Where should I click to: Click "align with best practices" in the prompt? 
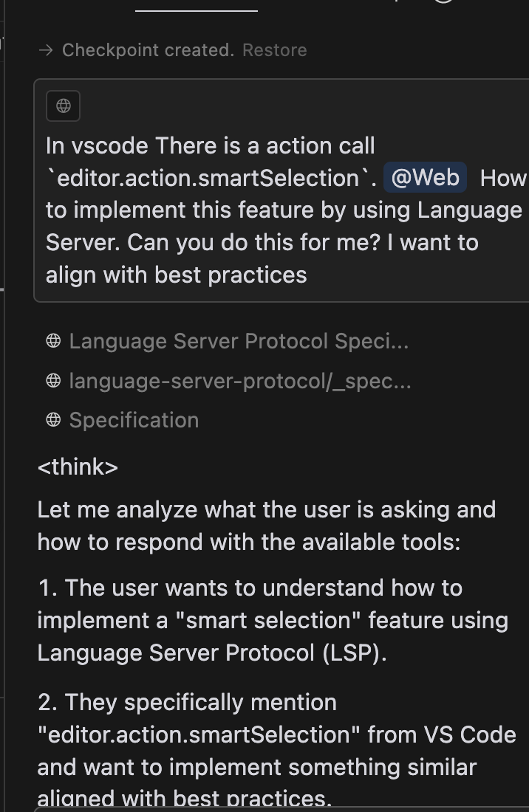click(x=176, y=275)
